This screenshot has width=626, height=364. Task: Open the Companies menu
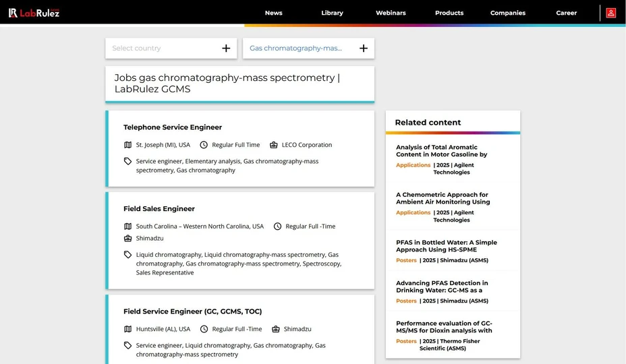coord(508,13)
